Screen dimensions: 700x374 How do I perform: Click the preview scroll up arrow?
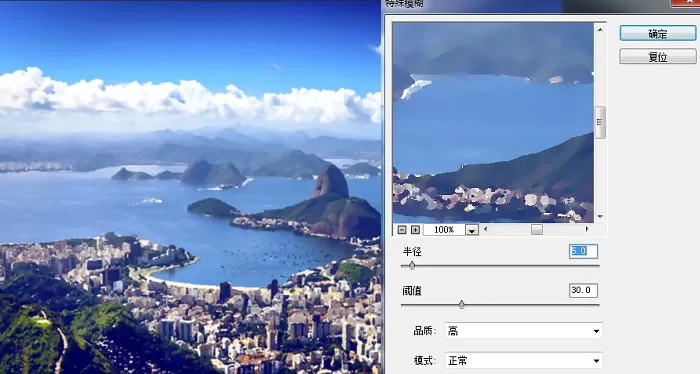coord(600,29)
